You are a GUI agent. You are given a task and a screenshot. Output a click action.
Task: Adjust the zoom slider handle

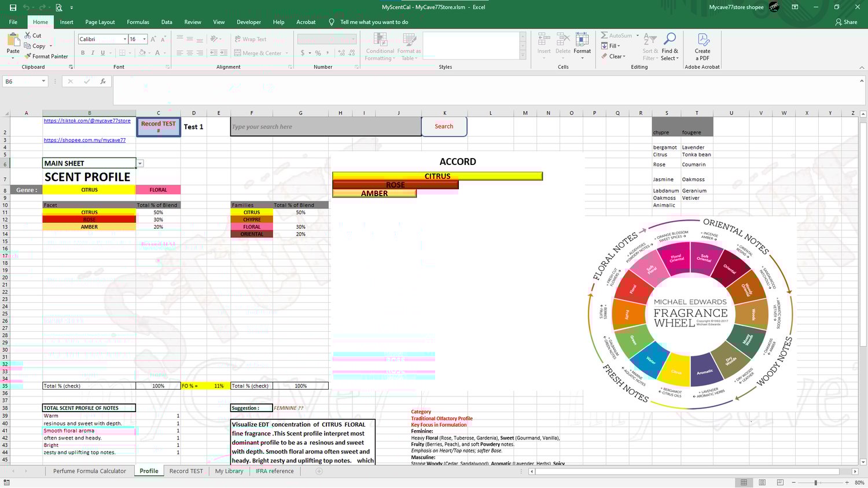pos(815,482)
